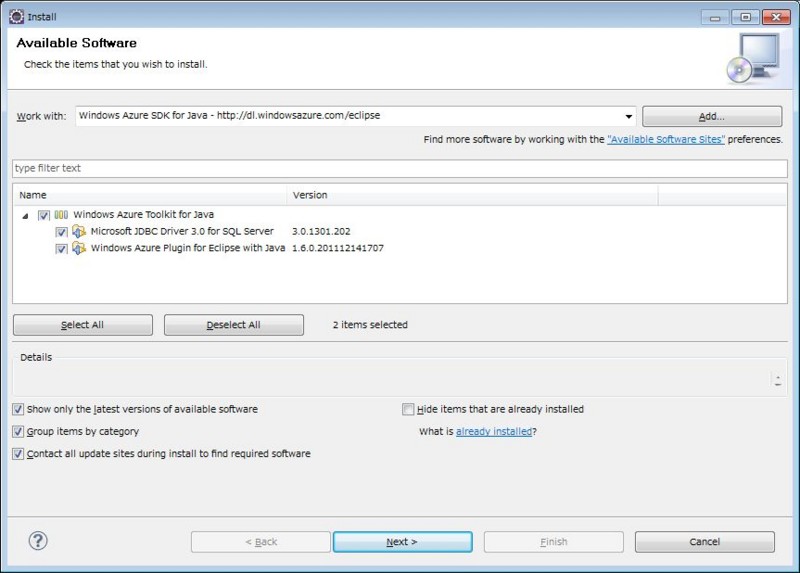
Task: Minimize the Install dialog window
Action: (x=715, y=17)
